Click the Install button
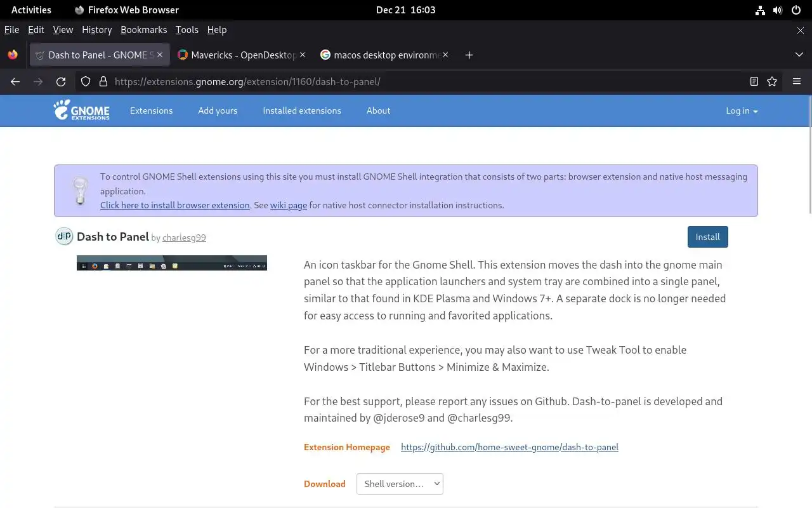Image resolution: width=812 pixels, height=508 pixels. pyautogui.click(x=707, y=237)
